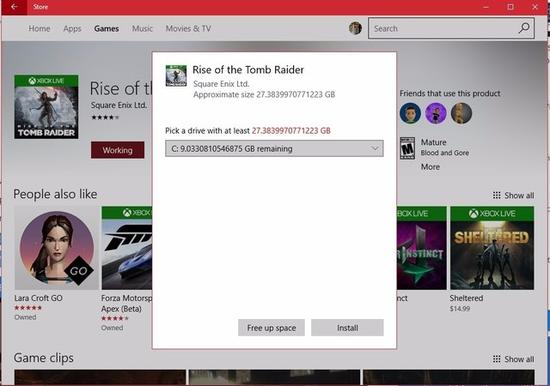Open the Movies & TV tab
Viewport: 550px width, 386px height.
click(x=188, y=28)
